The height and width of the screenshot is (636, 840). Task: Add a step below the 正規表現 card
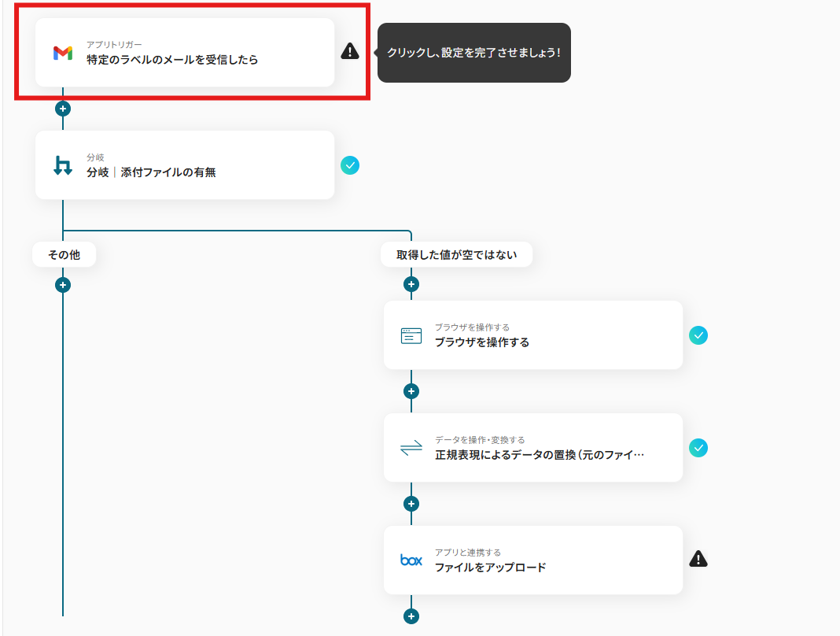coord(411,504)
